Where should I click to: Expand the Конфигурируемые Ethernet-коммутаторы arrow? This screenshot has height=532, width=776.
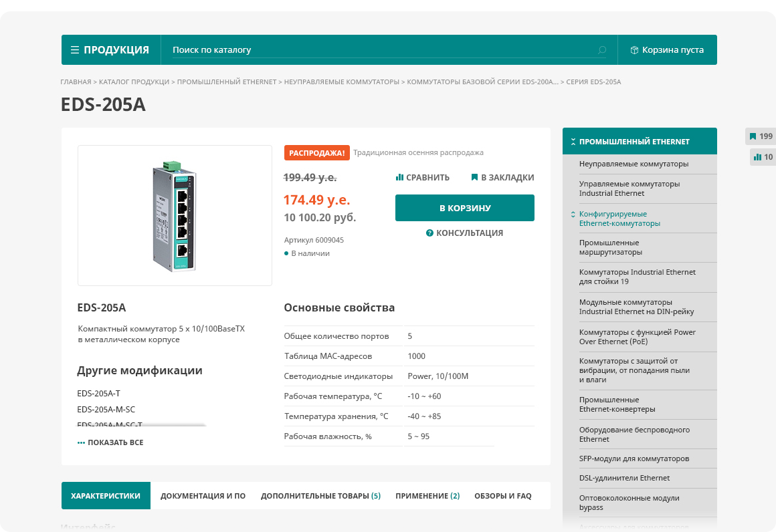click(573, 214)
